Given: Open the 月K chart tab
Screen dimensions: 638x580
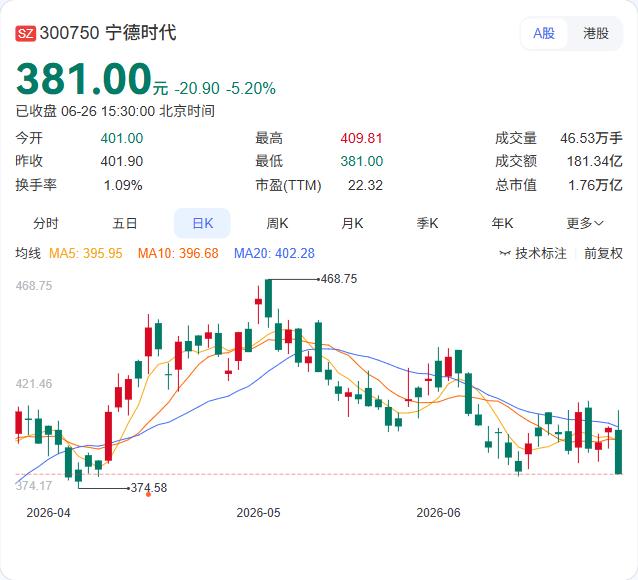Looking at the screenshot, I should [352, 223].
